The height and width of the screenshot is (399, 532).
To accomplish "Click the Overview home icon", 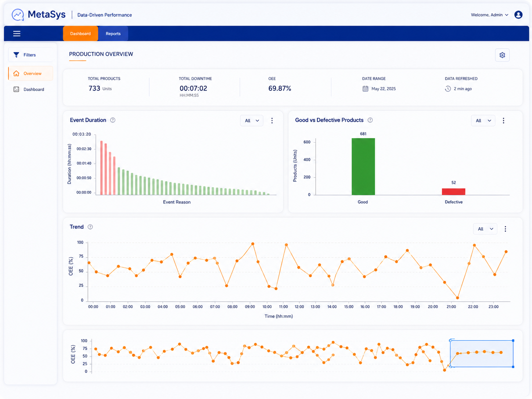I will pos(16,73).
